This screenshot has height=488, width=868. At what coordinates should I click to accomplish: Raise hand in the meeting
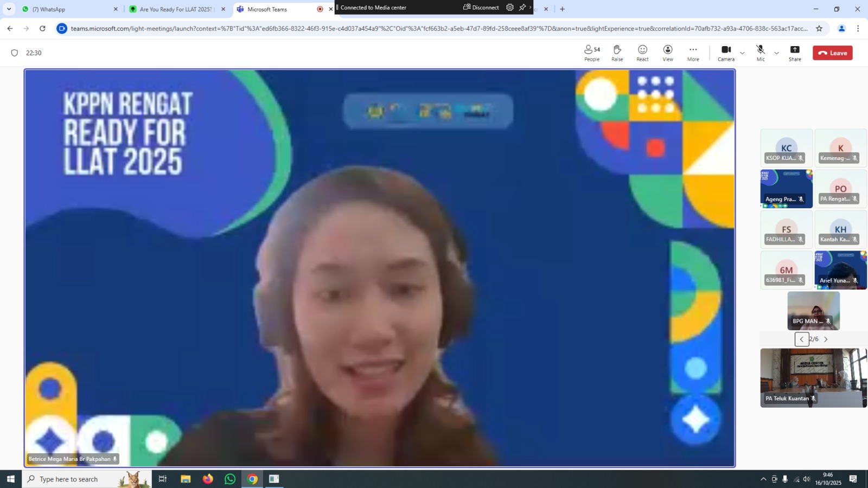point(617,53)
